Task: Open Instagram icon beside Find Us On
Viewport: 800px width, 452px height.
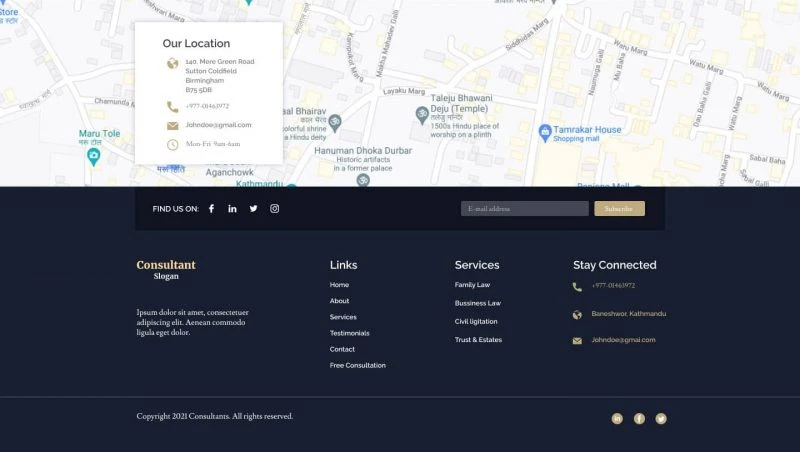Action: coord(274,209)
